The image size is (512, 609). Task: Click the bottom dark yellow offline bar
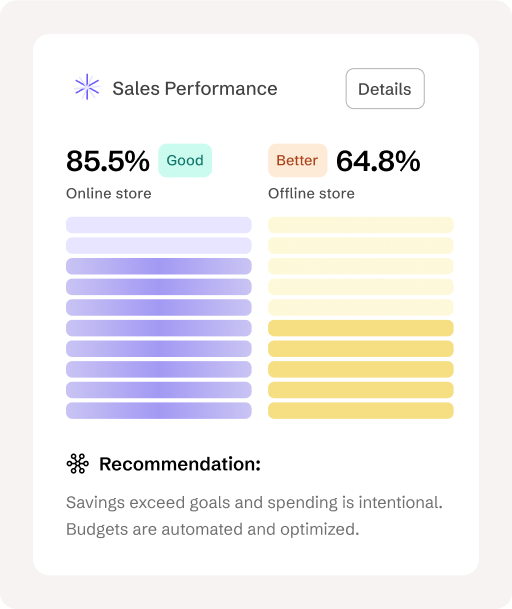(x=361, y=411)
